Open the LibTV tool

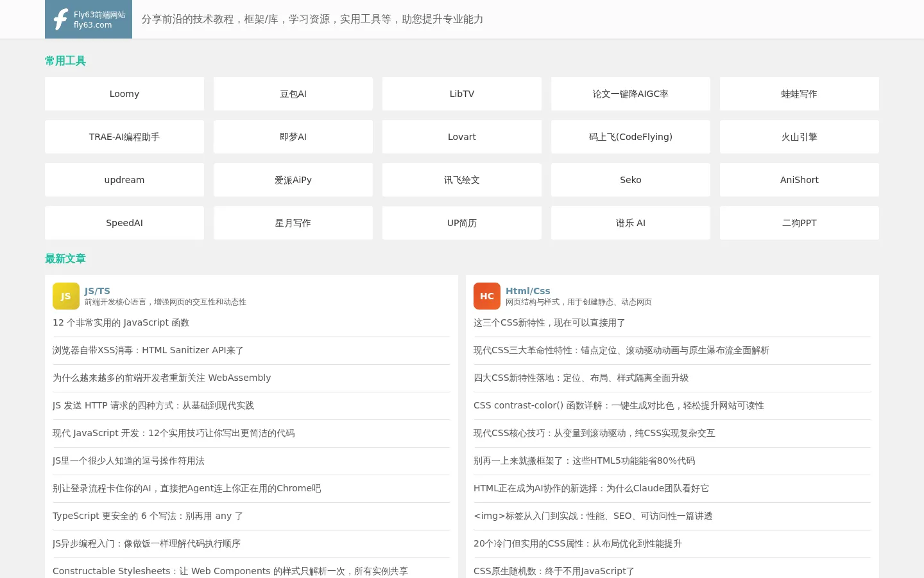462,94
